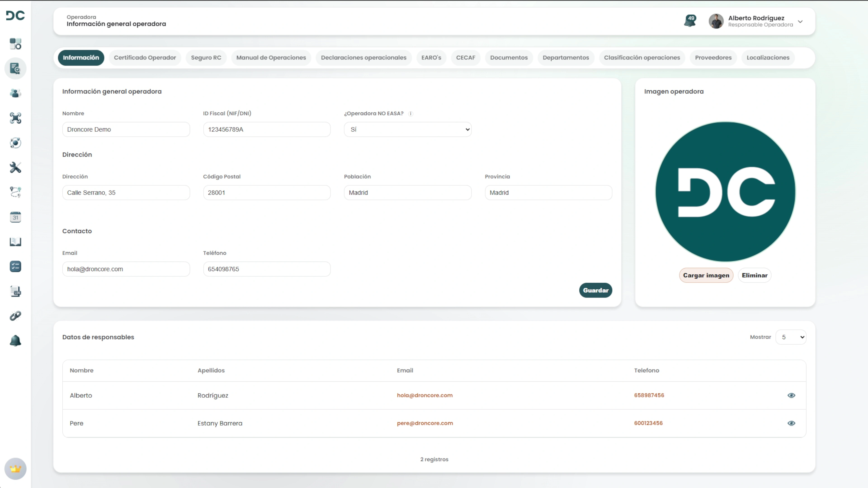The width and height of the screenshot is (868, 488).
Task: Click the globe orbit icon in sidebar
Action: click(x=16, y=143)
